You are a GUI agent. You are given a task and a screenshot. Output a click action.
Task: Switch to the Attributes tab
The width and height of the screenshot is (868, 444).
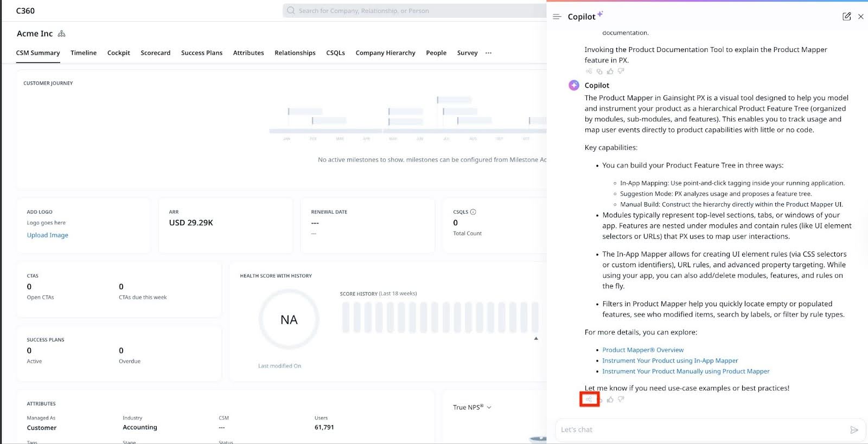click(248, 53)
